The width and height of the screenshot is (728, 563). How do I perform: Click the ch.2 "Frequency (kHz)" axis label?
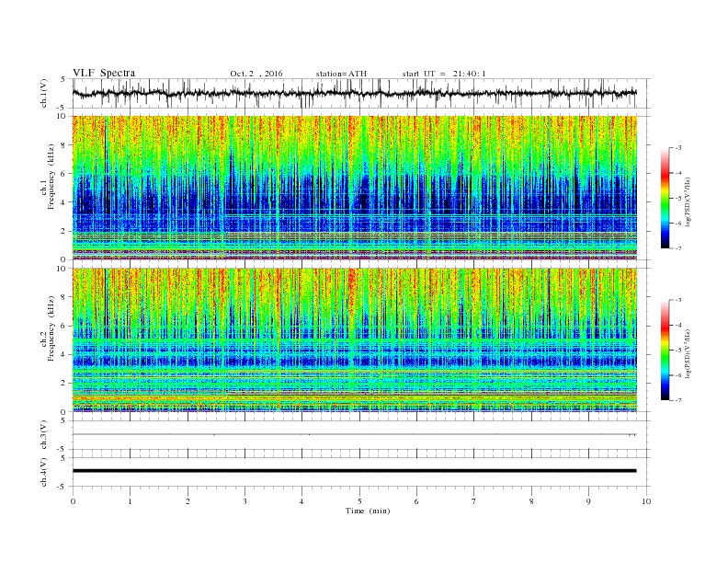click(x=51, y=327)
